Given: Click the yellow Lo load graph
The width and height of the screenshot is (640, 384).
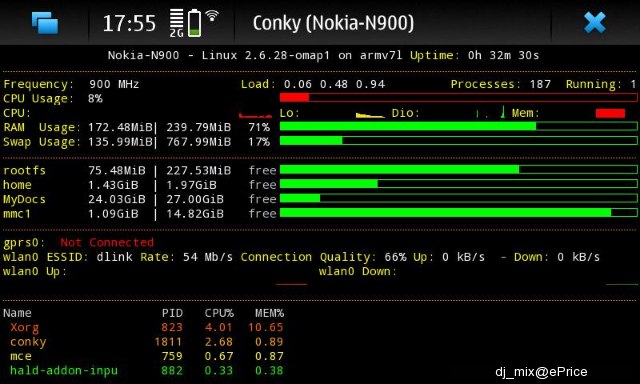Looking at the screenshot, I should pyautogui.click(x=370, y=115).
